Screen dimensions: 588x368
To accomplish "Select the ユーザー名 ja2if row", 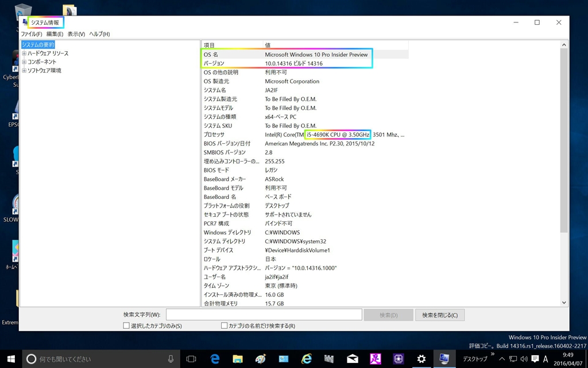I will click(305, 277).
